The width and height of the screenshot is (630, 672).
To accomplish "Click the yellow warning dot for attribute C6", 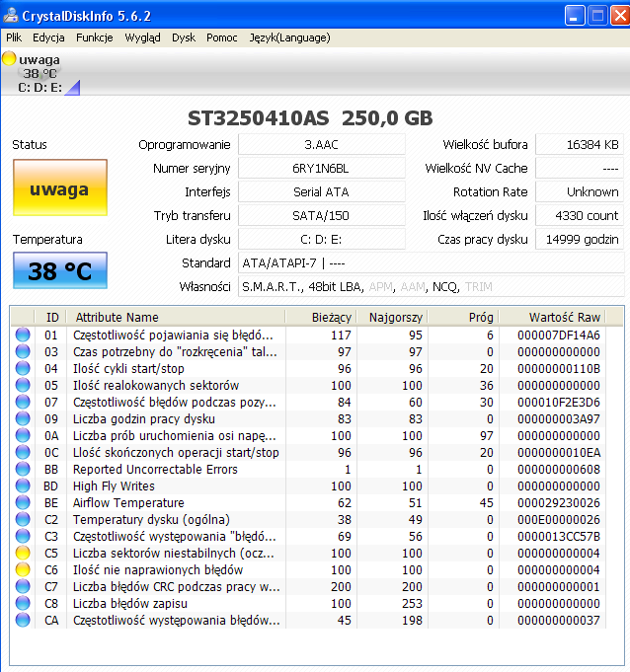I will pyautogui.click(x=23, y=569).
